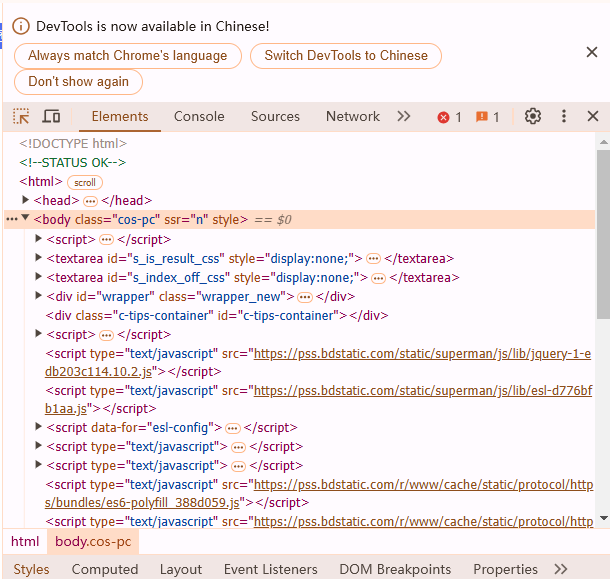Select html in the breadcrumb bar
The image size is (610, 579).
[x=25, y=542]
